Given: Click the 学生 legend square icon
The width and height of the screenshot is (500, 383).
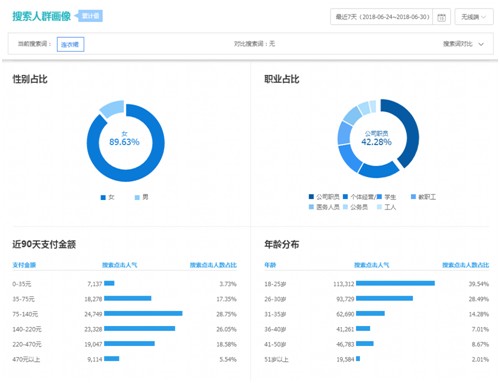Looking at the screenshot, I should pos(379,197).
